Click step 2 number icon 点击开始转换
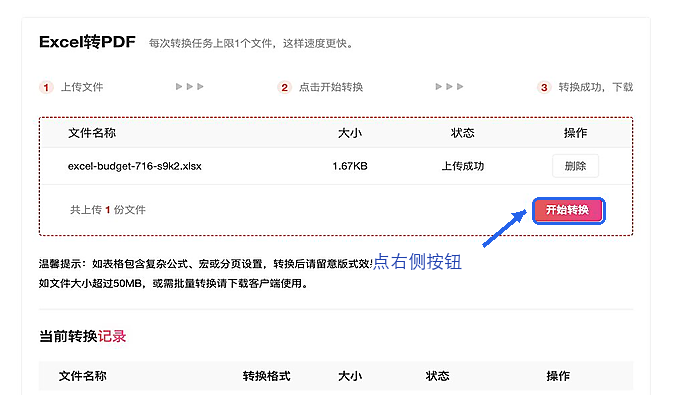The width and height of the screenshot is (700, 395). point(284,87)
